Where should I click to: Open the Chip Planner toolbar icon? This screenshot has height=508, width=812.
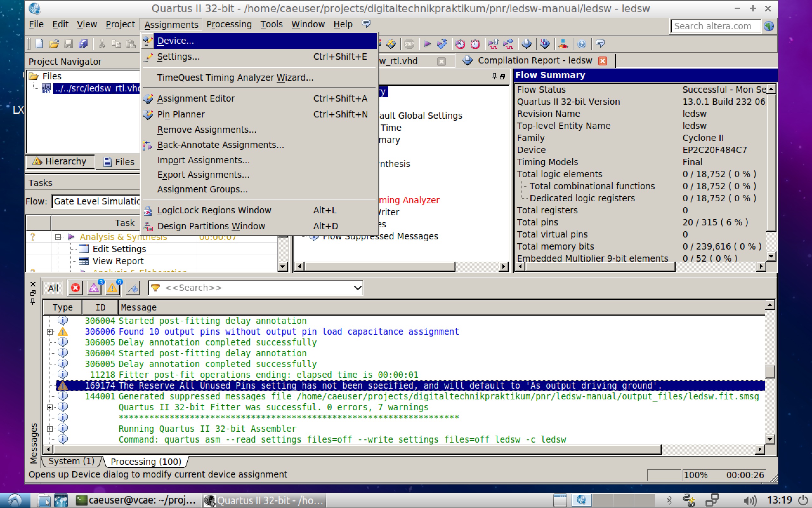390,44
